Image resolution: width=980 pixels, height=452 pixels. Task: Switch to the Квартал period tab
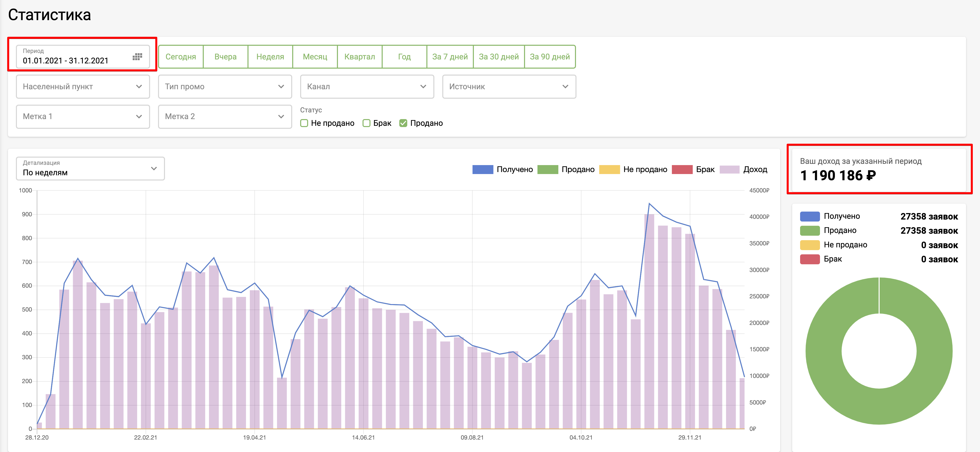pos(360,57)
